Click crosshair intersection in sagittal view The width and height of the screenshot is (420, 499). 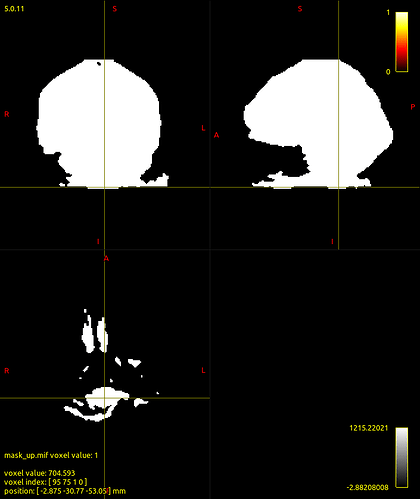[339, 187]
